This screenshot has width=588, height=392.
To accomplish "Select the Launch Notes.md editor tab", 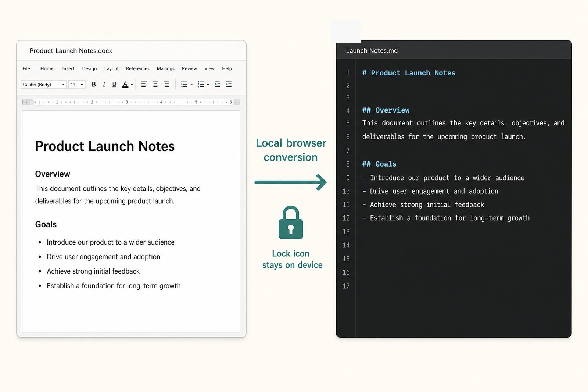I will tap(372, 51).
